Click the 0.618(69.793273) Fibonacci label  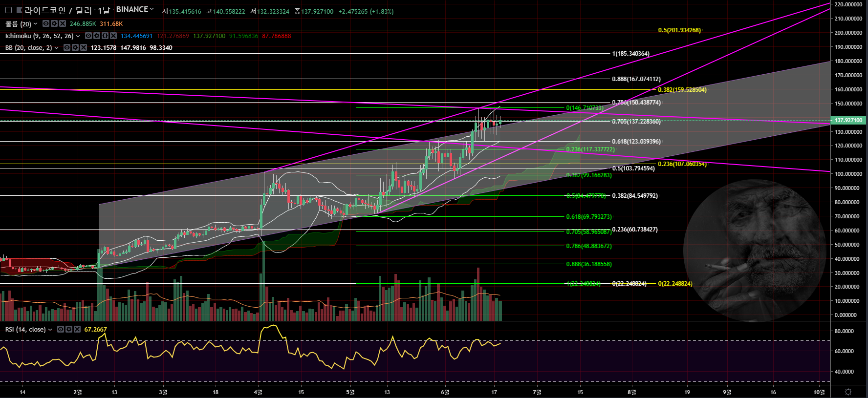click(x=589, y=217)
